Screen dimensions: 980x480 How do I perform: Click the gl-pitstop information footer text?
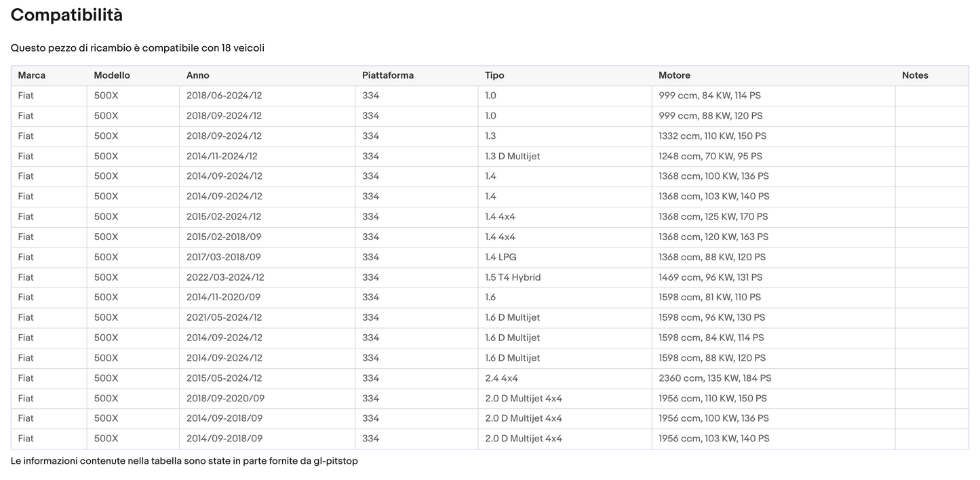pos(184,461)
